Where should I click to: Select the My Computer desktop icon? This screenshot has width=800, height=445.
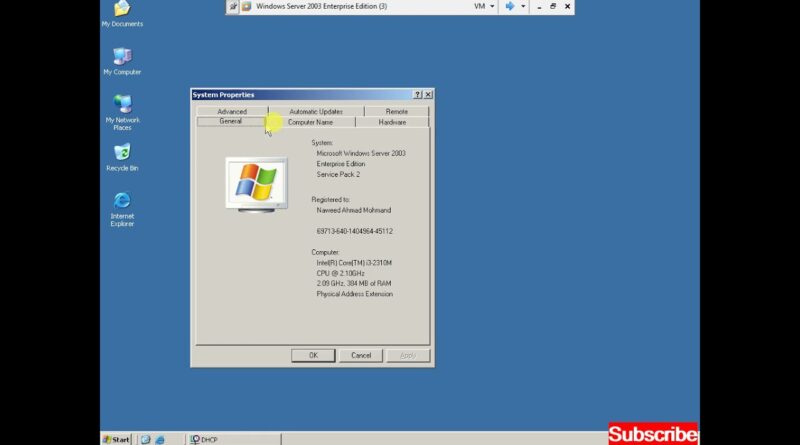click(x=122, y=61)
